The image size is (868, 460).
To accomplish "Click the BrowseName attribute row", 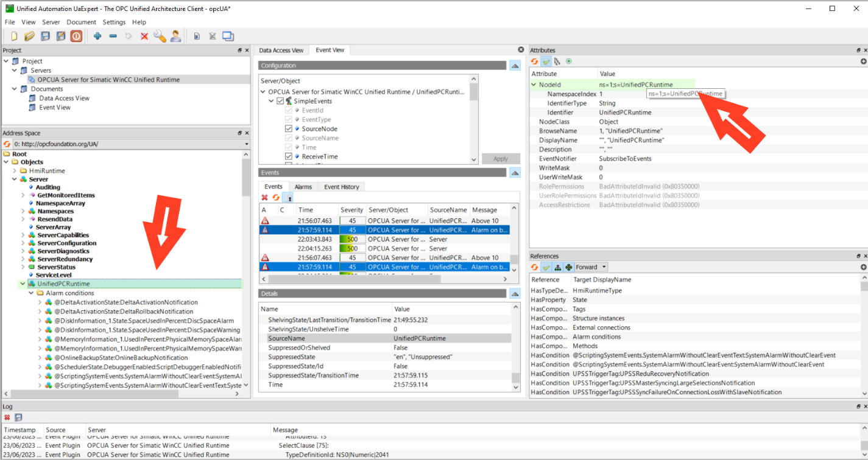I will point(697,131).
